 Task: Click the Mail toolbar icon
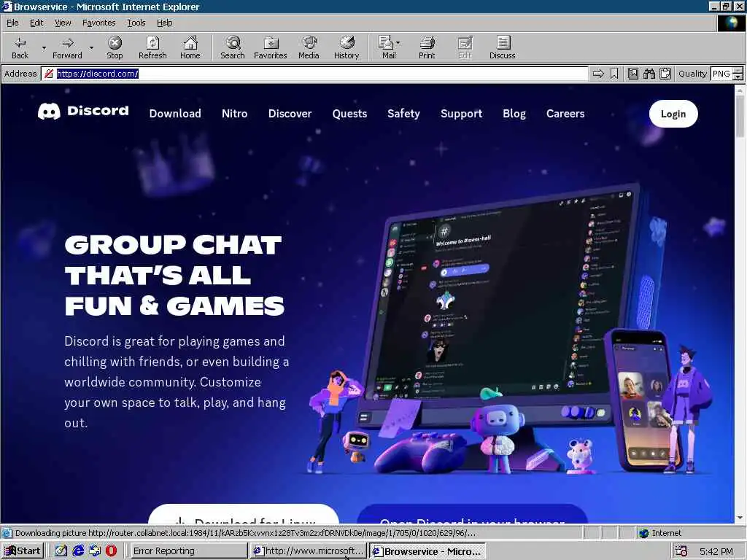[386, 43]
